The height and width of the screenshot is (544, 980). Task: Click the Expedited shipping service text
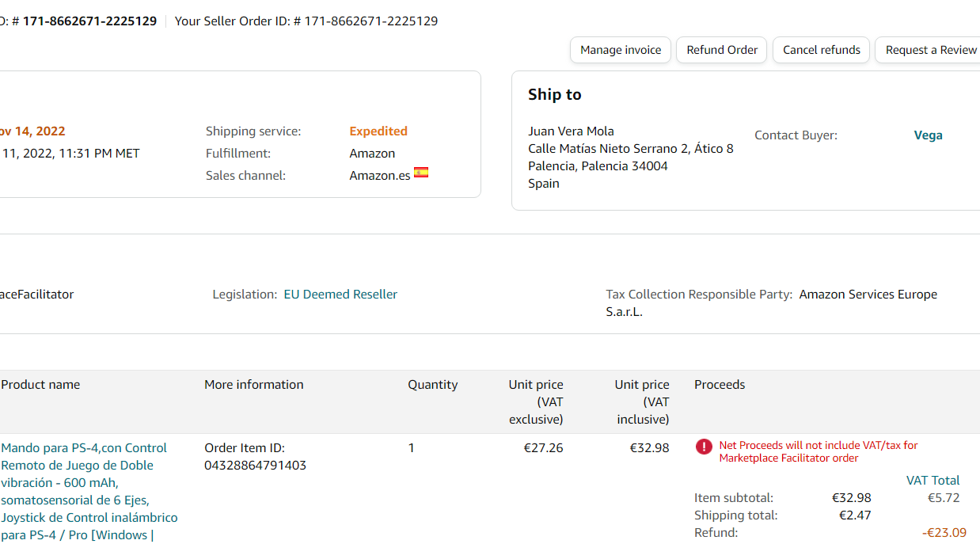pos(378,131)
